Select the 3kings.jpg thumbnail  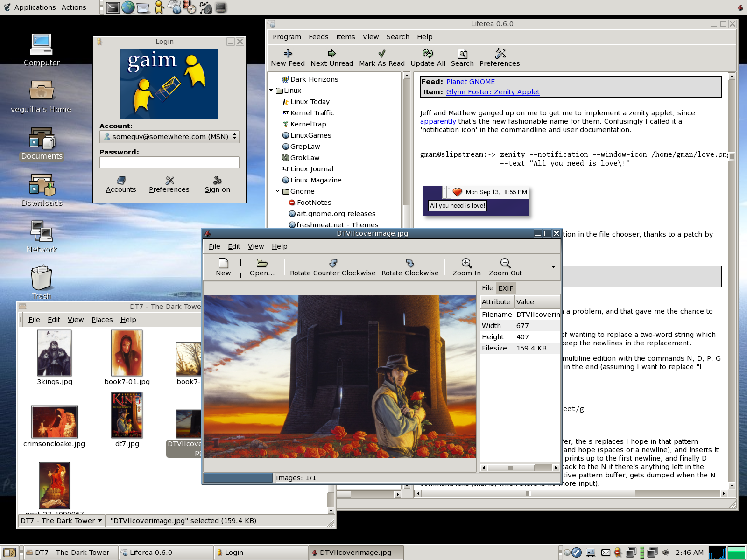(55, 353)
